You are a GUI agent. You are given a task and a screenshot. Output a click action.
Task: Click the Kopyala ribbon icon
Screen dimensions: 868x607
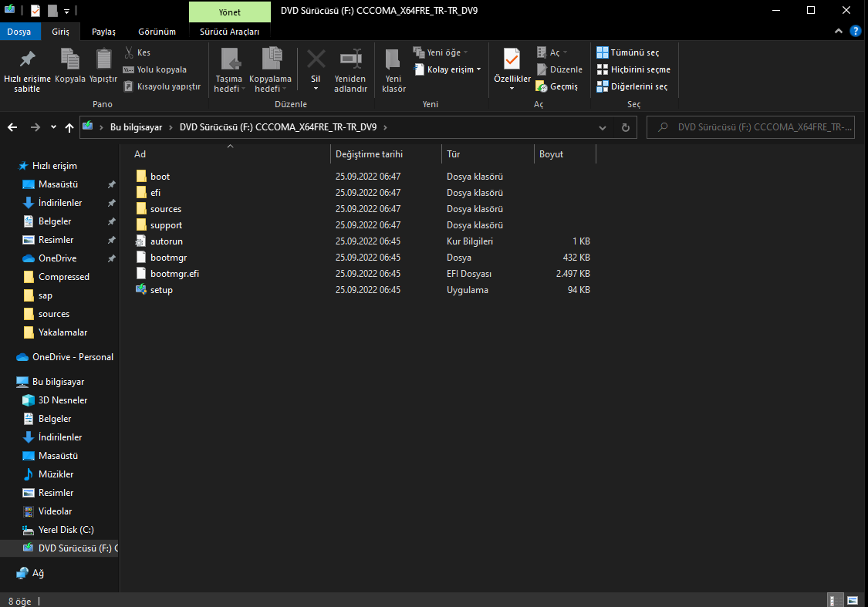click(69, 59)
